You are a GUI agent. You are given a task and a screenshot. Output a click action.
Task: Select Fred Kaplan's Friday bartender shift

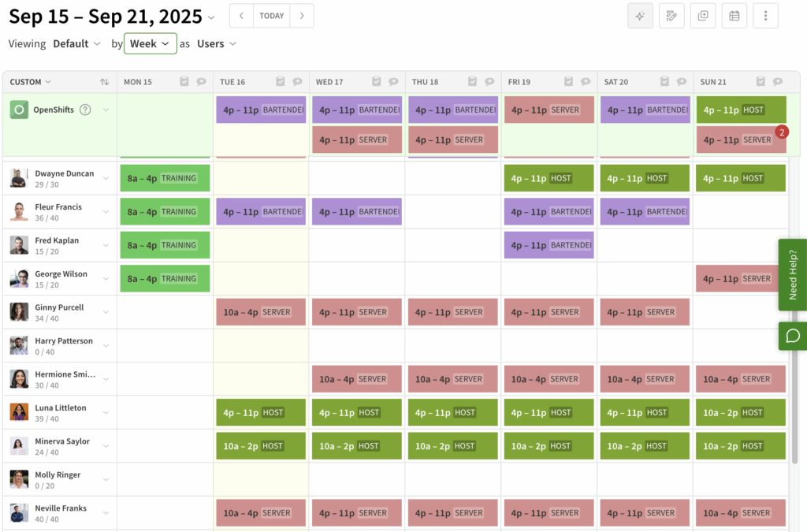click(x=549, y=245)
